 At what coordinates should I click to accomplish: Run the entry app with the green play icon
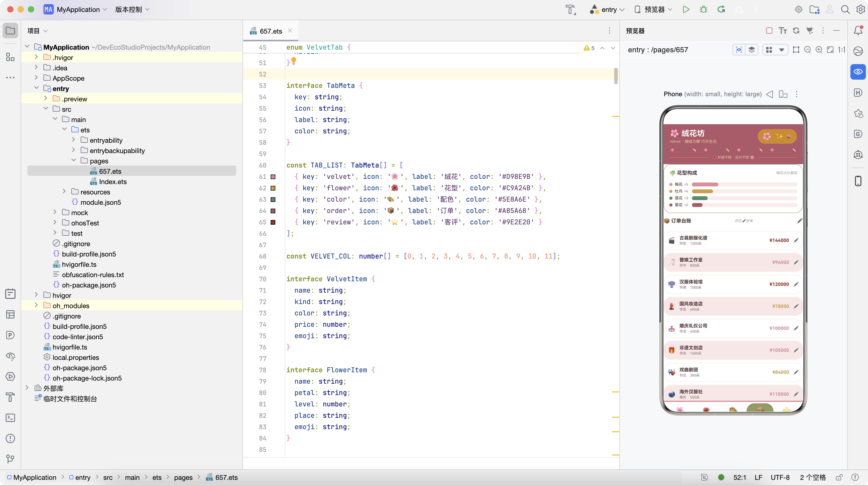[x=686, y=10]
